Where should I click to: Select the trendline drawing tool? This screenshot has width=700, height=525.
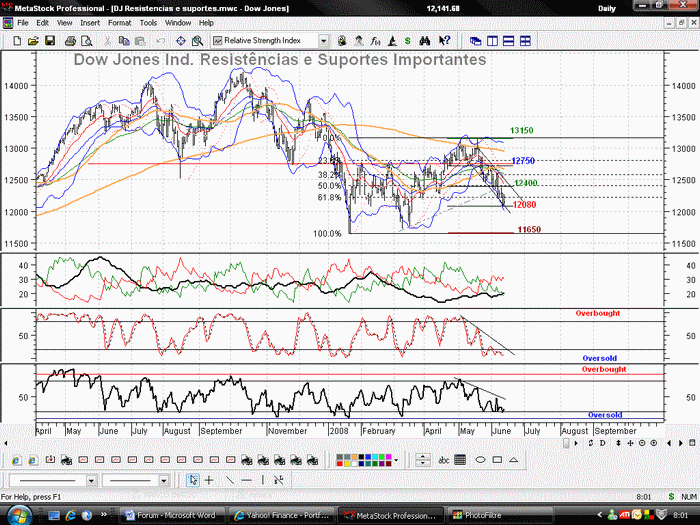(229, 480)
